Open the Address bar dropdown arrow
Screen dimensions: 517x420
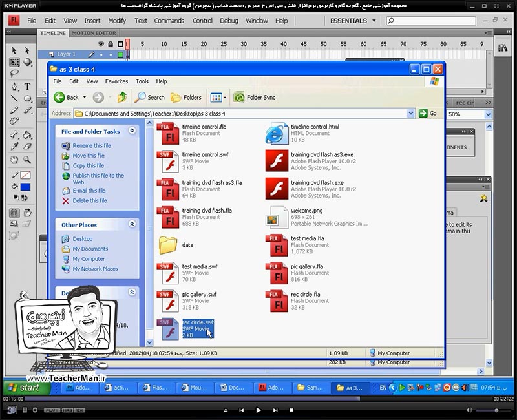click(x=411, y=114)
